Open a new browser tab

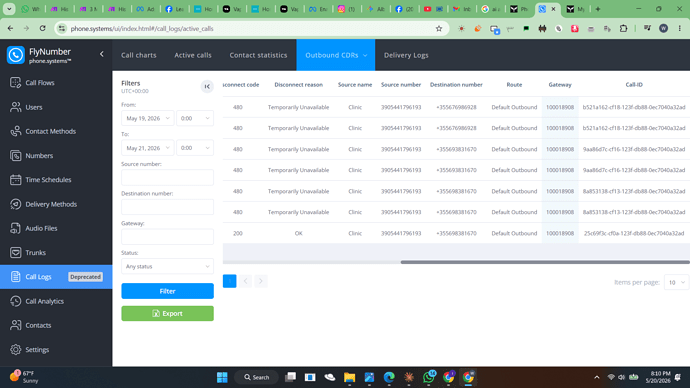598,9
